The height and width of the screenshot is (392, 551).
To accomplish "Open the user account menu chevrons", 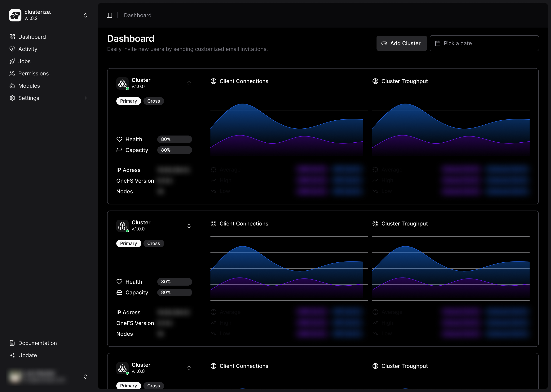I will pos(86,376).
